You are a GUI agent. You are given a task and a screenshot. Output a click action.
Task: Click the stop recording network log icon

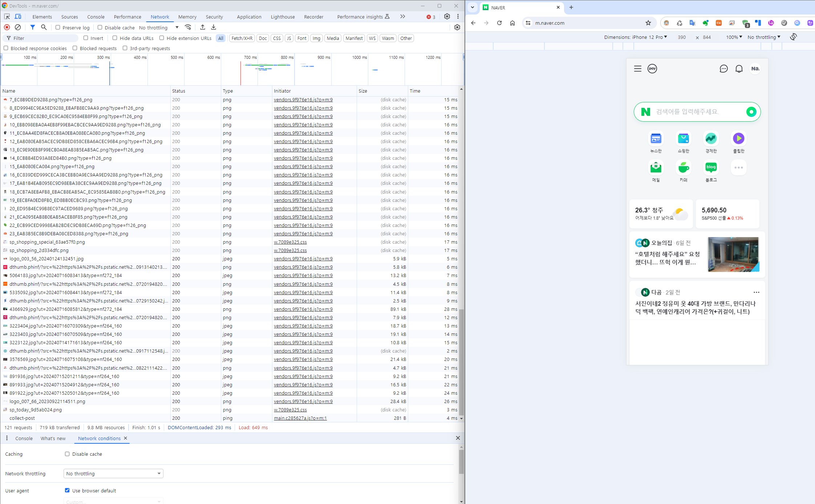pos(7,27)
